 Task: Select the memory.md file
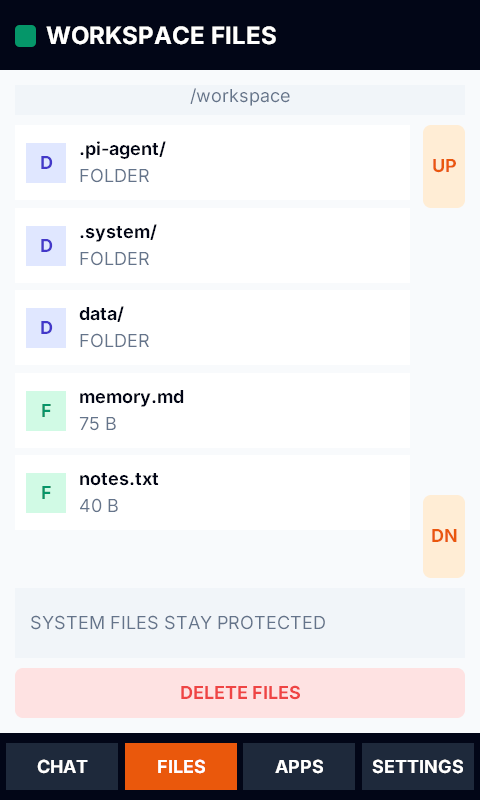pyautogui.click(x=212, y=411)
